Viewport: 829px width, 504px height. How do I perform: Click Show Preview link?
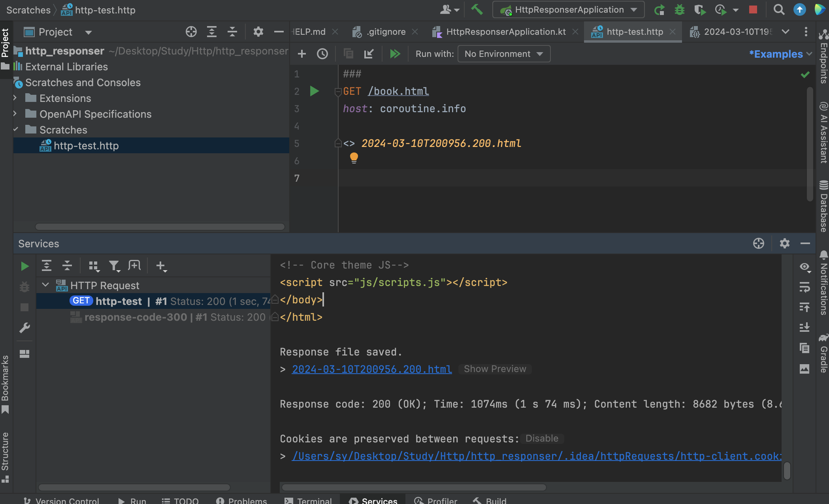pos(495,369)
